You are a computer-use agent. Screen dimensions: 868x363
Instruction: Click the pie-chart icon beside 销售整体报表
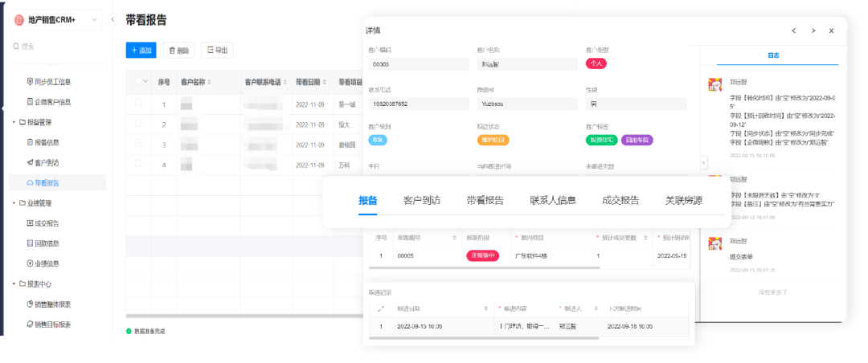[30, 304]
